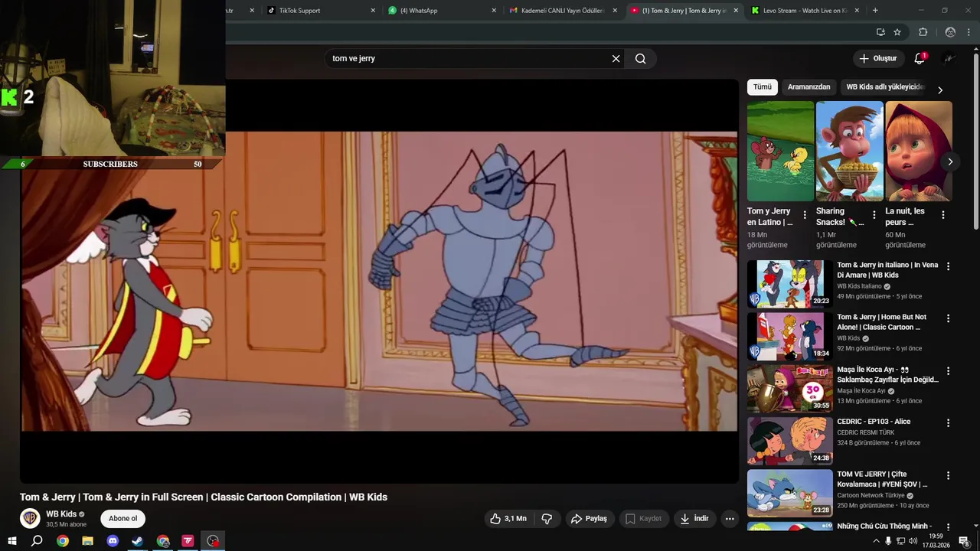Screen dimensions: 980x551
Task: Open Home But Not Alone video title
Action: click(882, 322)
